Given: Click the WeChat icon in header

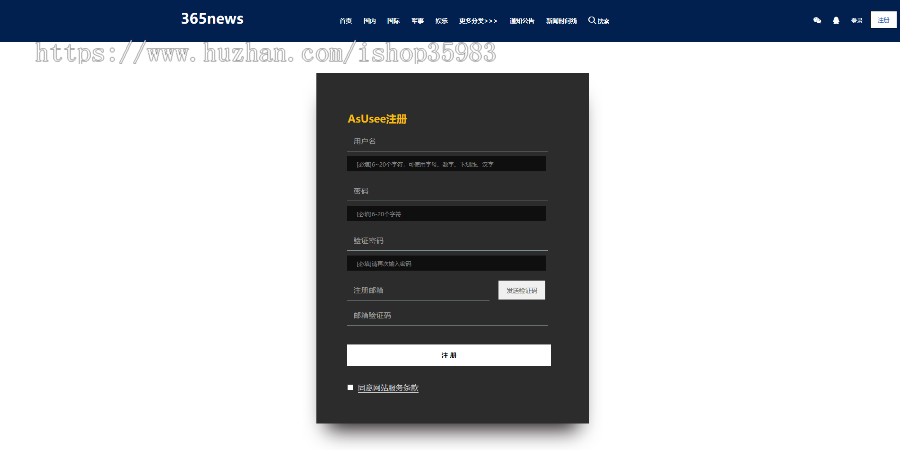Looking at the screenshot, I should pyautogui.click(x=817, y=20).
